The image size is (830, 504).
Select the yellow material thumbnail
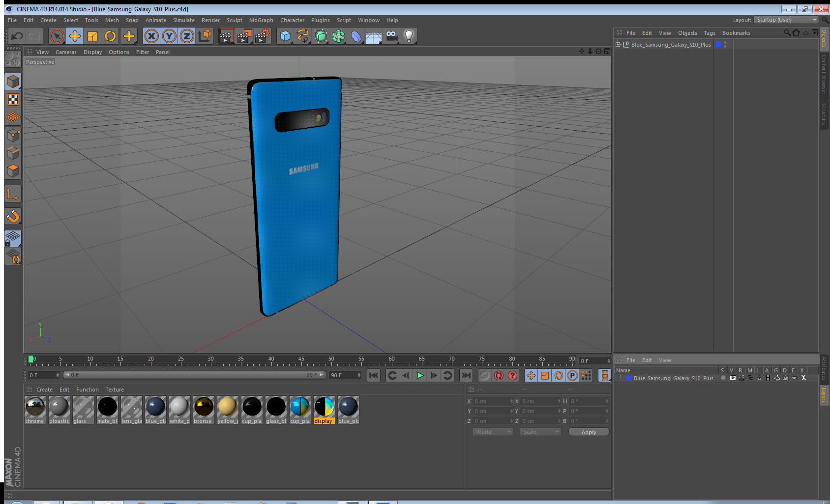pos(228,410)
